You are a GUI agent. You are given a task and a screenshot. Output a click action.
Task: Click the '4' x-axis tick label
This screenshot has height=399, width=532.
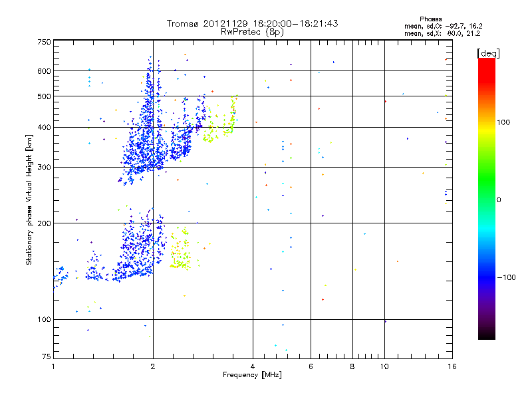(253, 366)
